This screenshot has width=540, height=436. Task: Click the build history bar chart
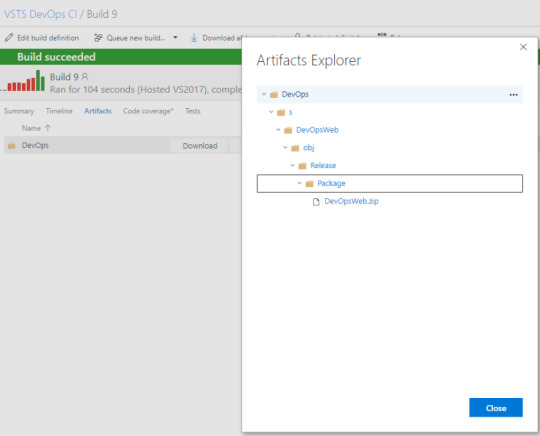pyautogui.click(x=24, y=81)
